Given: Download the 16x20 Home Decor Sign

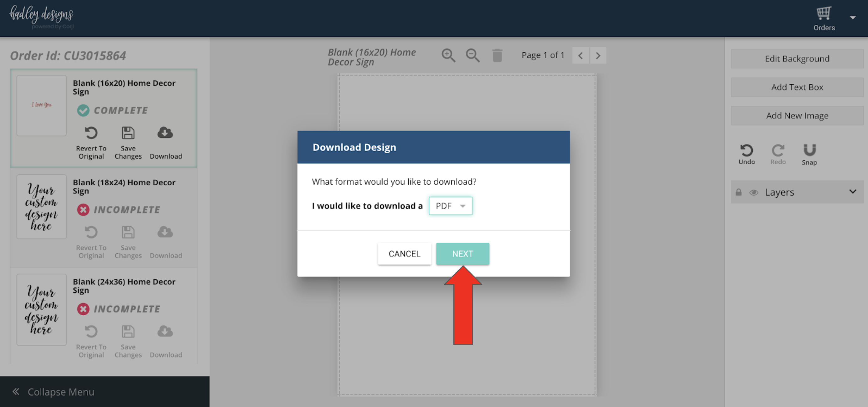Looking at the screenshot, I should coord(165,133).
